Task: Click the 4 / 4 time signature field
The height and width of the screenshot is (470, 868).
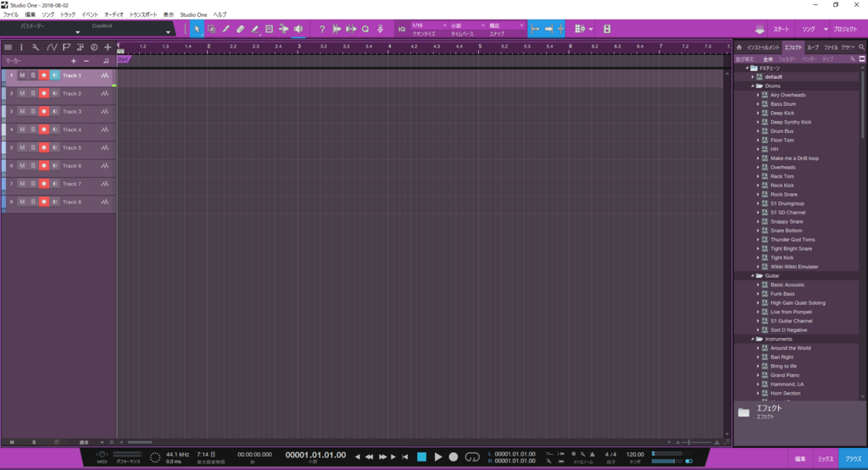Action: 610,455
